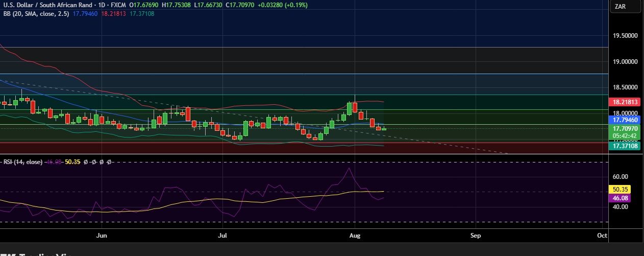Select the BB (20, SMA, close, 2.5) indicator legend
Image resolution: width=644 pixels, height=256 pixels.
pyautogui.click(x=36, y=14)
